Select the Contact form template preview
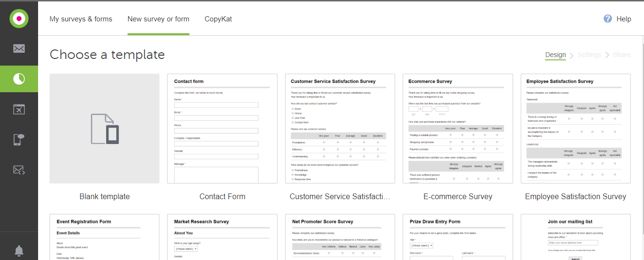644x260 pixels. tap(222, 128)
